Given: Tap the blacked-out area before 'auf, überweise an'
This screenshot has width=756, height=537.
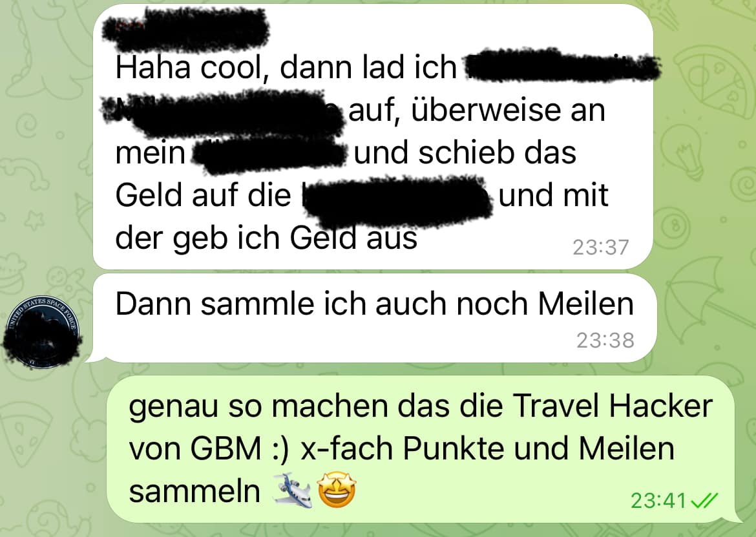Looking at the screenshot, I should [x=223, y=112].
